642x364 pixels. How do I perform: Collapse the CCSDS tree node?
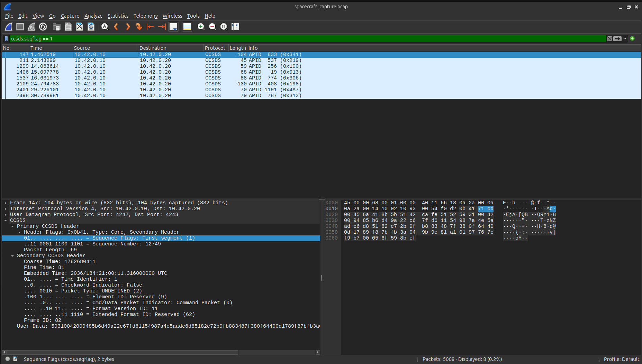click(x=6, y=221)
